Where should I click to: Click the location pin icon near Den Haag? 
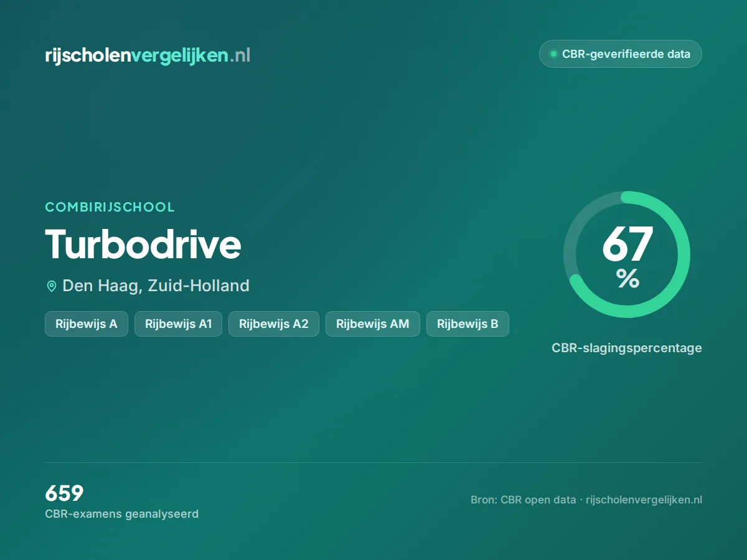52,286
